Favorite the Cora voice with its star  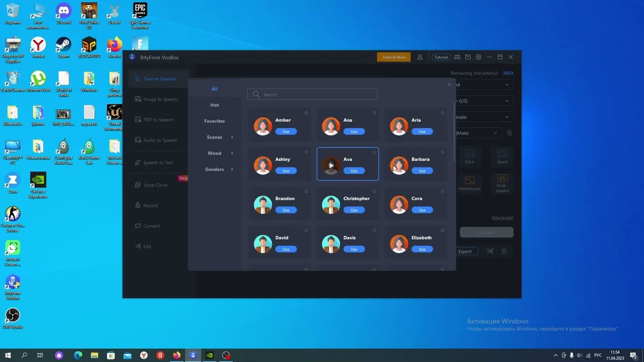443,191
